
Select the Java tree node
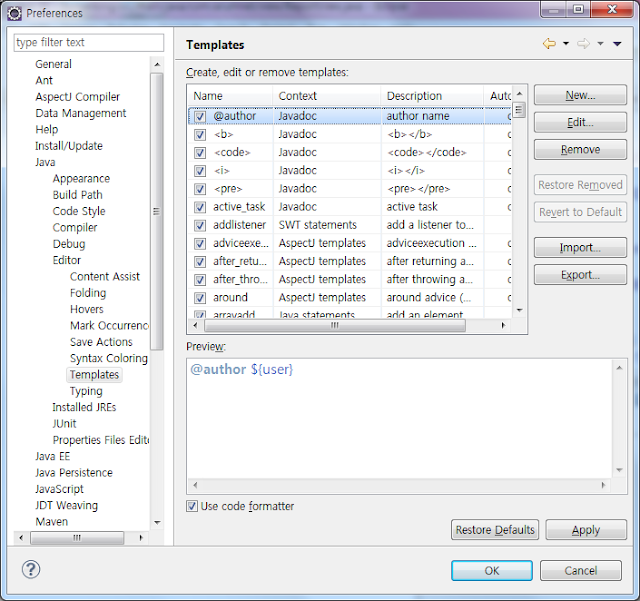pyautogui.click(x=45, y=162)
